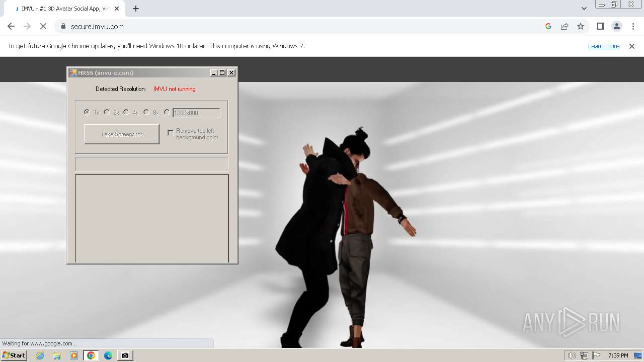644x362 pixels.
Task: Select the IMVU browser tab
Action: [x=63, y=9]
